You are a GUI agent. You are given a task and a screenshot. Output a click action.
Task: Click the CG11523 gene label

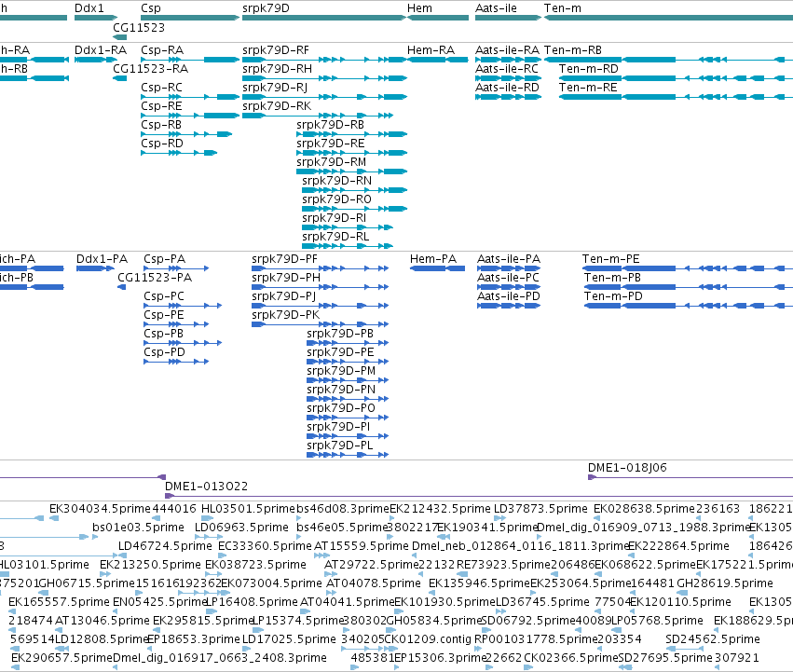click(139, 27)
